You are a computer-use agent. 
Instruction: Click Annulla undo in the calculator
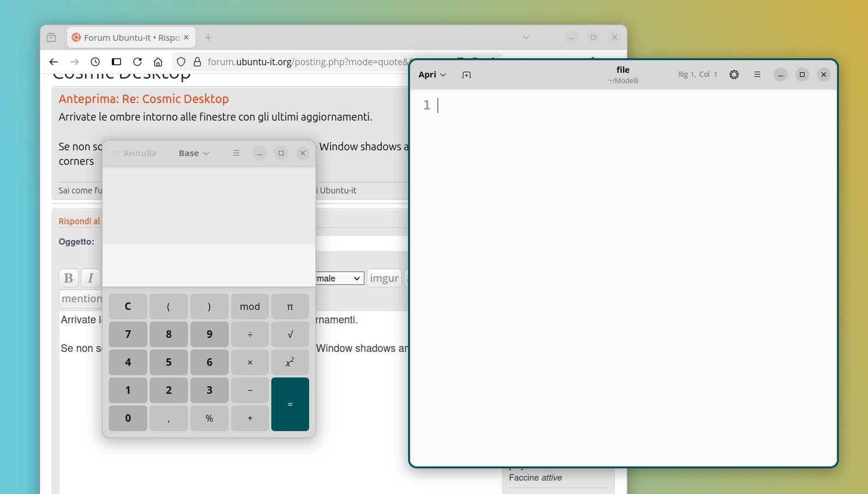(134, 153)
